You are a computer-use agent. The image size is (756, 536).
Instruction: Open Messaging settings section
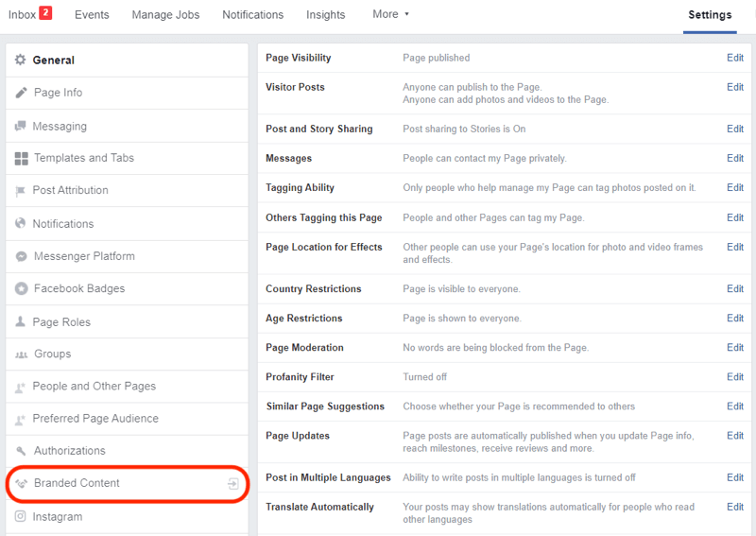tap(127, 126)
